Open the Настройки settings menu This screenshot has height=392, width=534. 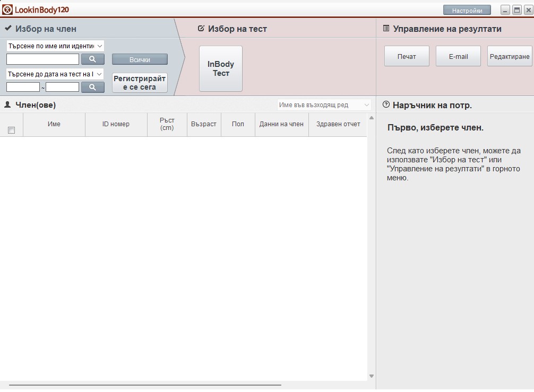(x=467, y=10)
